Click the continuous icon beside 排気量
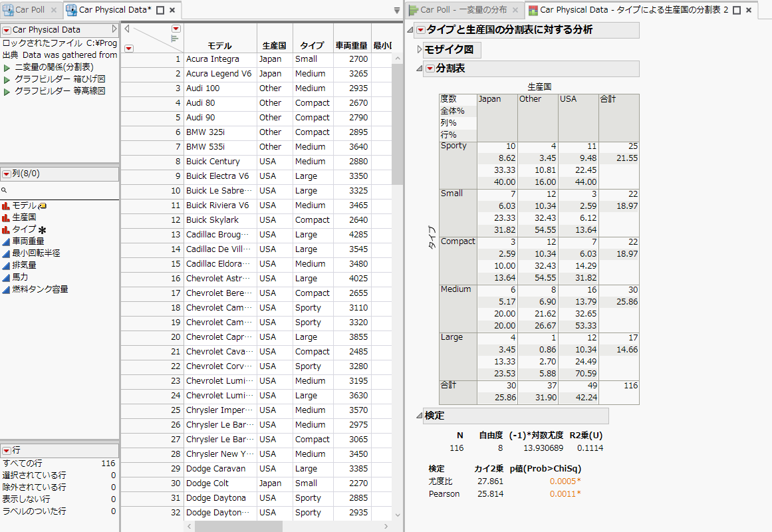This screenshot has width=772, height=532. pyautogui.click(x=7, y=265)
